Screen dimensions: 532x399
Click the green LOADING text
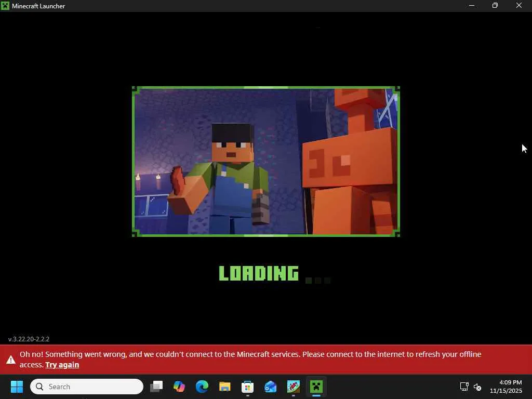(259, 273)
